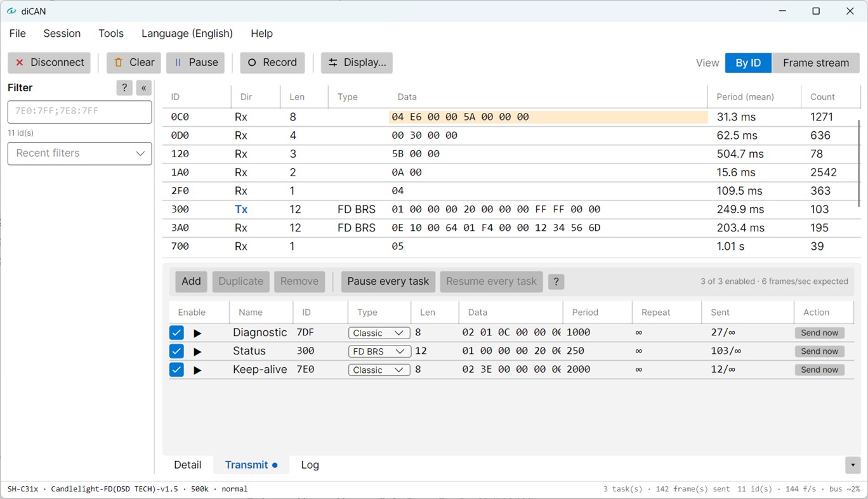Click the frame table vertical scrollbar

(858, 163)
